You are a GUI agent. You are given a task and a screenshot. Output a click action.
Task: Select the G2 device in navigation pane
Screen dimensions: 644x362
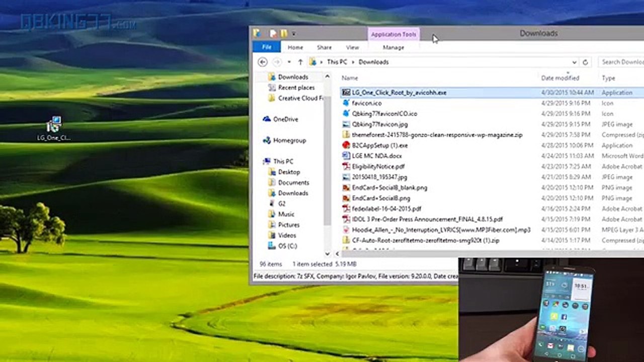pos(277,204)
